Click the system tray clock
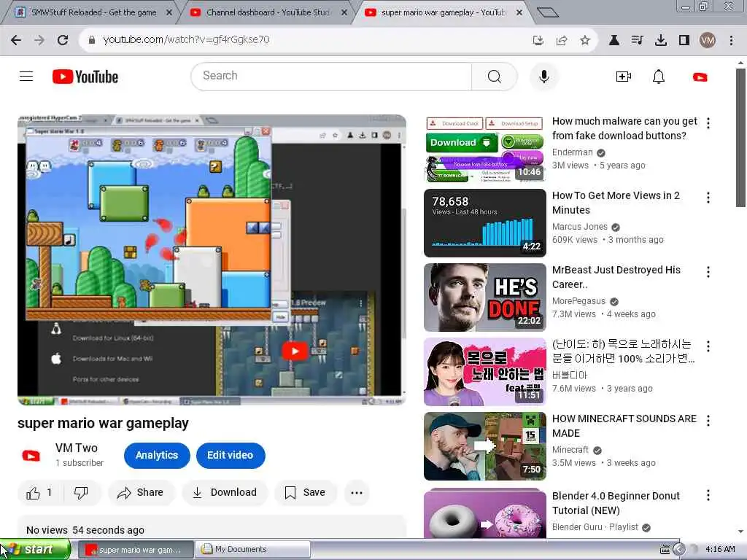Image resolution: width=747 pixels, height=560 pixels. click(x=720, y=550)
